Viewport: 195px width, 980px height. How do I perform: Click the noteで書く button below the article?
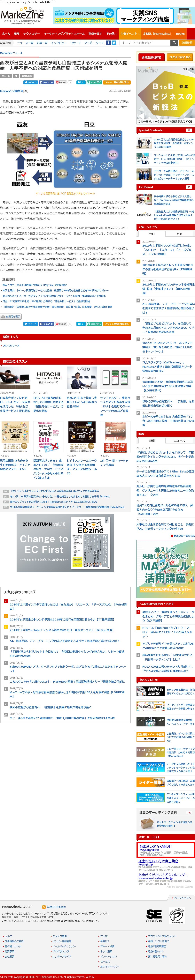pyautogui.click(x=94, y=324)
